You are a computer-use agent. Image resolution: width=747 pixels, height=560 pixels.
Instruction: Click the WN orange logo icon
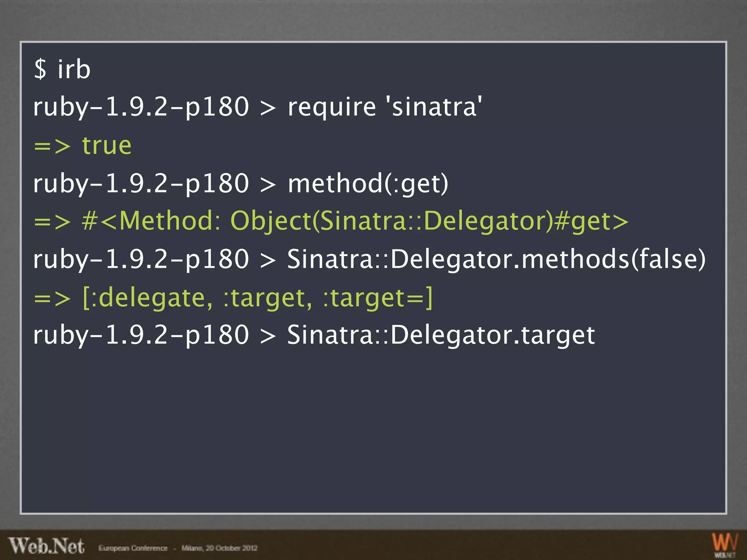click(x=725, y=545)
